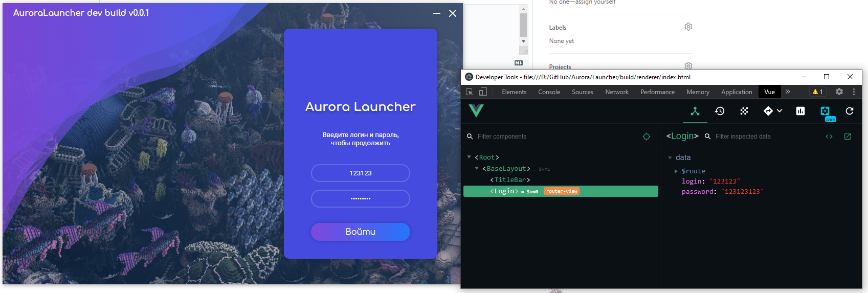Click the textarea scrollbar thumb on GitHub page
Image resolution: width=868 pixels, height=293 pixels.
click(523, 25)
